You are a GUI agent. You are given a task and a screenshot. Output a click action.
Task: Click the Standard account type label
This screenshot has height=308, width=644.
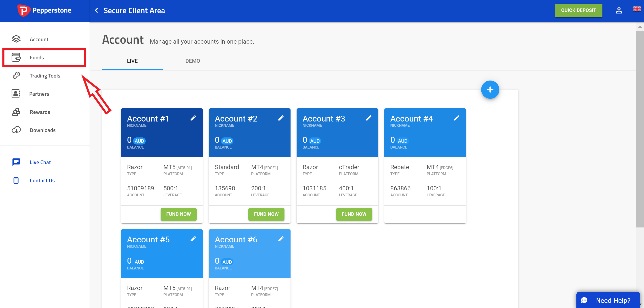pos(227,167)
